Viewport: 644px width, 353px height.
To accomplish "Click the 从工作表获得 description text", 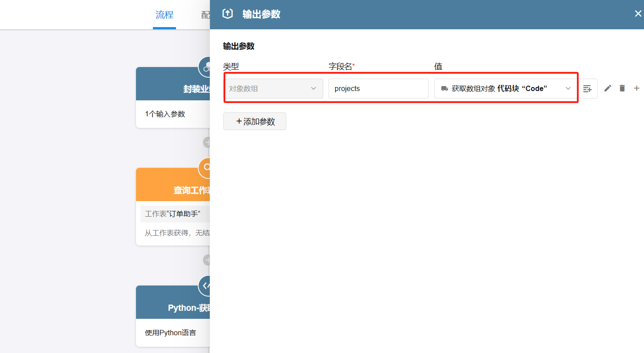I will click(177, 233).
